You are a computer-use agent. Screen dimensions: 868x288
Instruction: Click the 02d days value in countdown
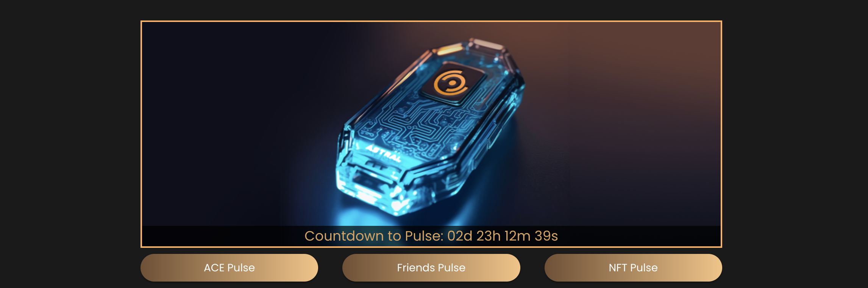click(460, 236)
